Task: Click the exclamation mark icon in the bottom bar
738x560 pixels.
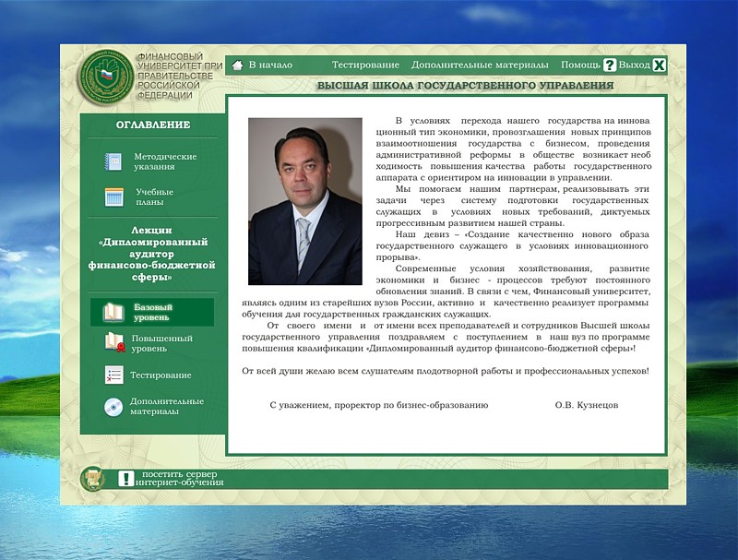Action: pos(125,479)
